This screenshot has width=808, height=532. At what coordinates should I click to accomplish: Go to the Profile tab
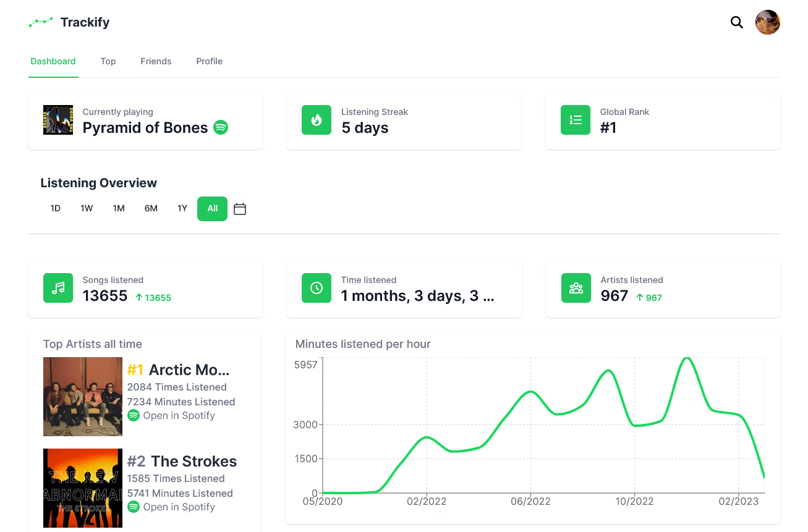pos(209,61)
